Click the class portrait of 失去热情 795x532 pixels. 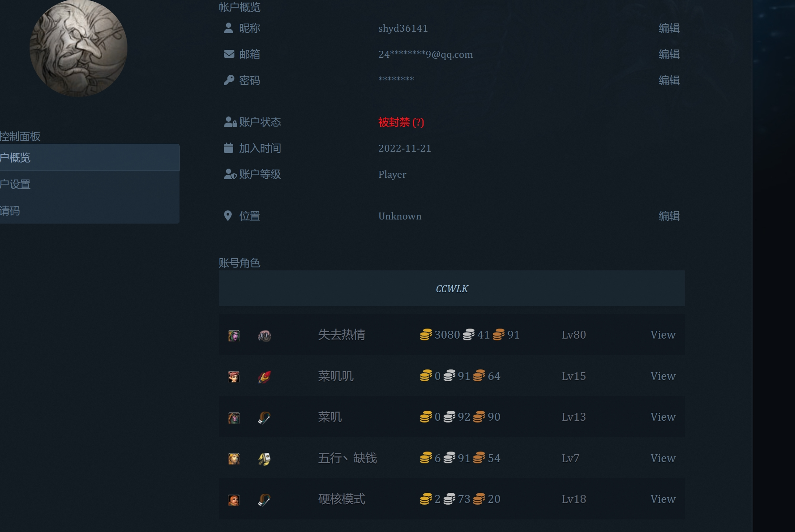234,335
